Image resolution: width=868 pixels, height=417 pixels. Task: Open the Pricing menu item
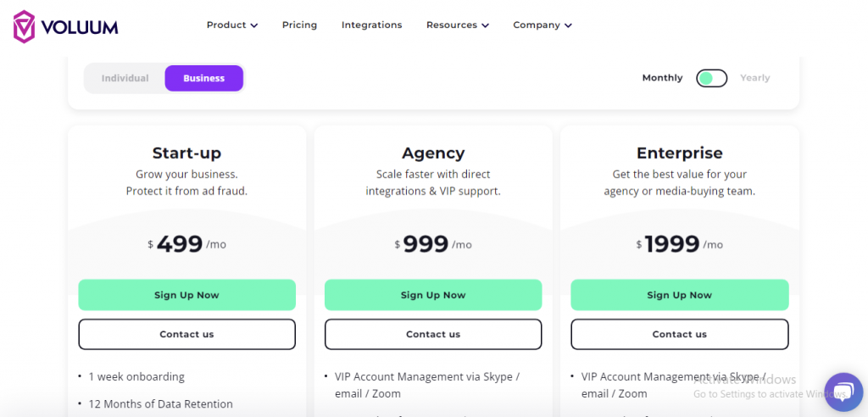tap(299, 25)
